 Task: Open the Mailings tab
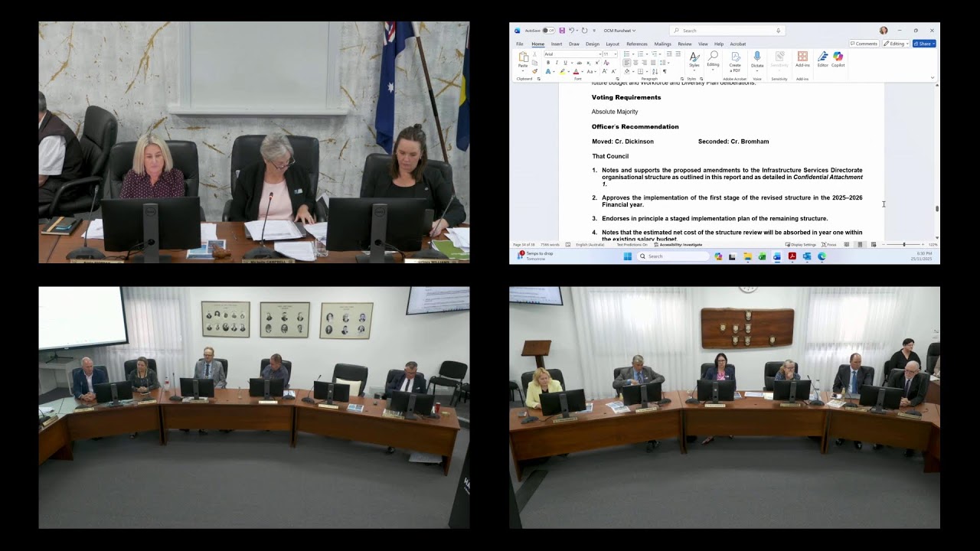coord(663,44)
